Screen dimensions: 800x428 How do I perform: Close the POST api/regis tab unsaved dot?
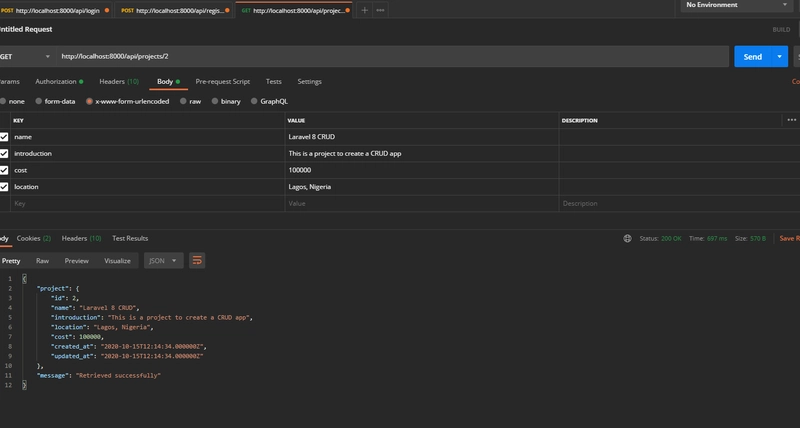(227, 10)
